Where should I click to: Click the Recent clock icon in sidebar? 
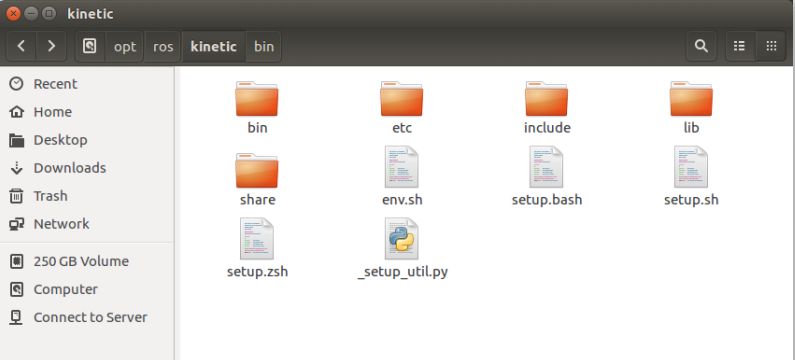click(x=16, y=84)
